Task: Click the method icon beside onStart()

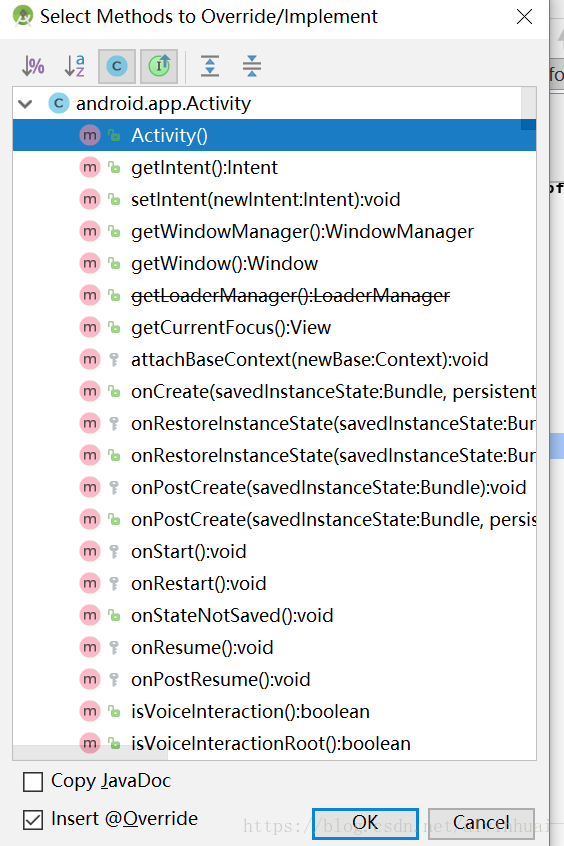Action: (x=90, y=551)
